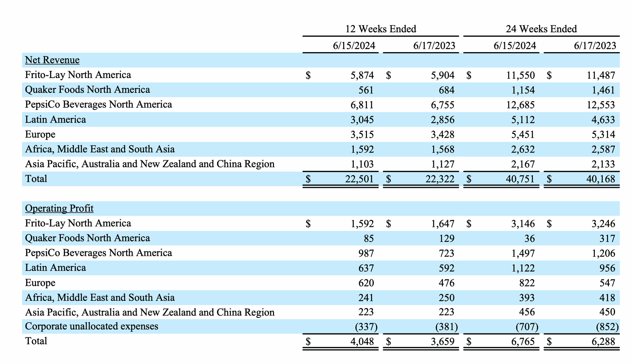The image size is (633, 364).
Task: Click total net revenue value 22,501
Action: click(x=359, y=179)
